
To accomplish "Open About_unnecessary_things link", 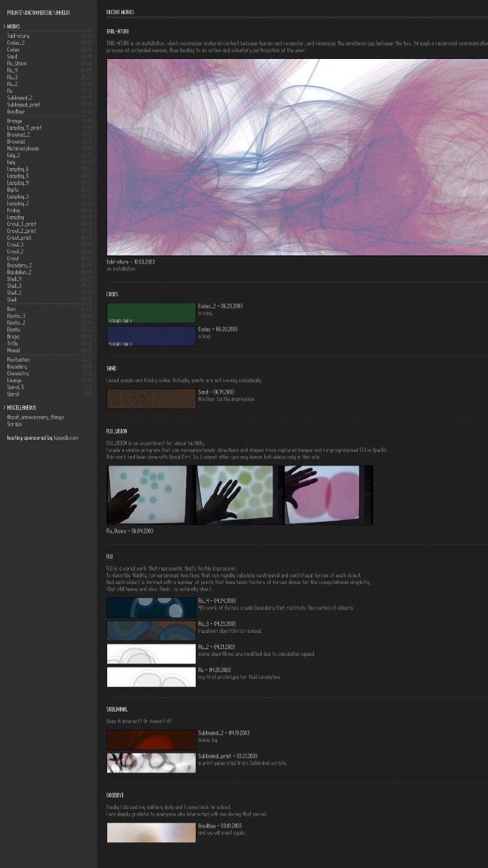I will pos(35,417).
